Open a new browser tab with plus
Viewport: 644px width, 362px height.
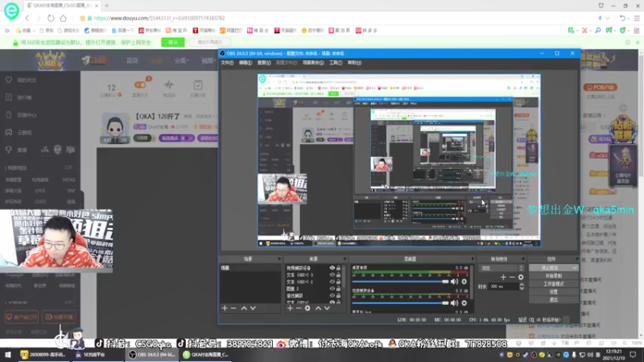point(107,6)
